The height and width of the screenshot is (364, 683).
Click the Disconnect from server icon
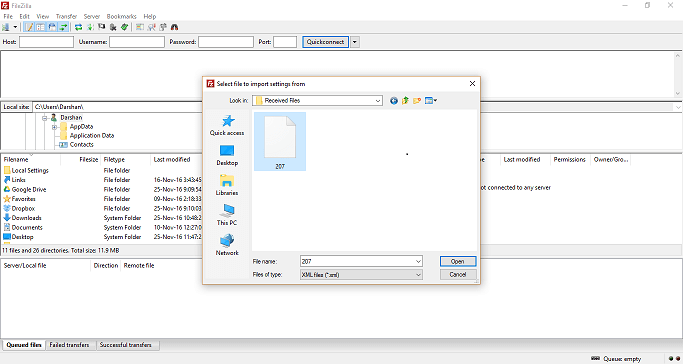113,27
